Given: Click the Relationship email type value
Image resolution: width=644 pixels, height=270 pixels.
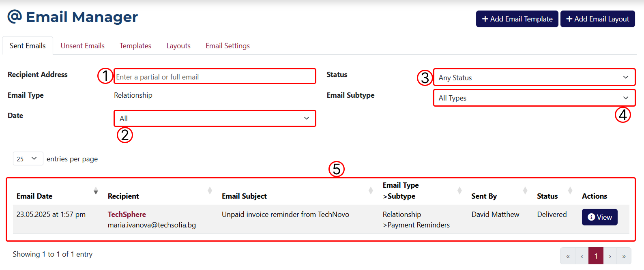Looking at the screenshot, I should 133,95.
